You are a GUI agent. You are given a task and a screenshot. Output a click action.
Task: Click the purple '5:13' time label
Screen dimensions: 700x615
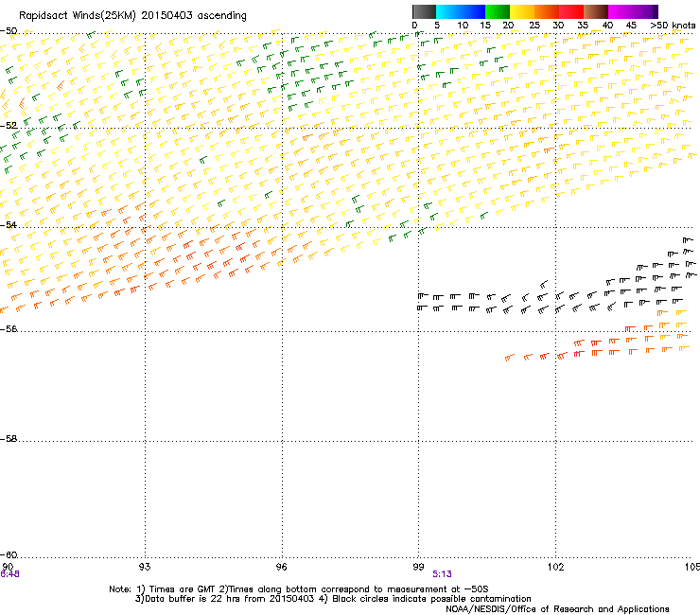pyautogui.click(x=442, y=574)
